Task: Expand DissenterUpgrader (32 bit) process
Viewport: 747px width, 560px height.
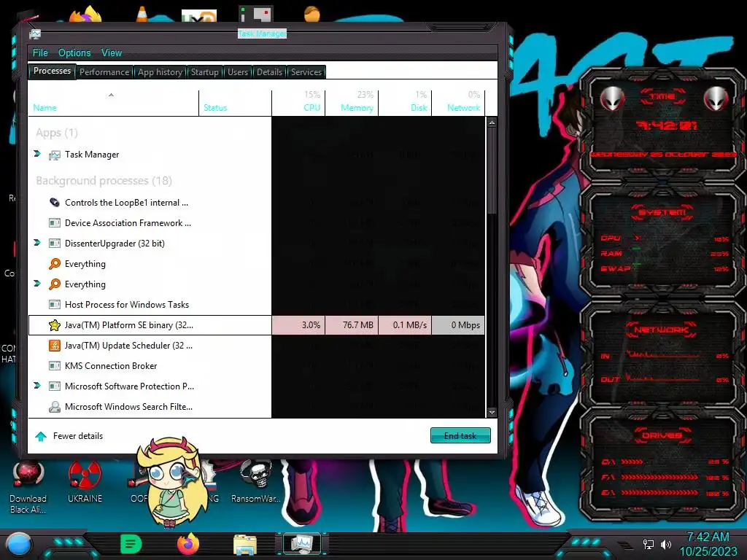Action: [37, 242]
